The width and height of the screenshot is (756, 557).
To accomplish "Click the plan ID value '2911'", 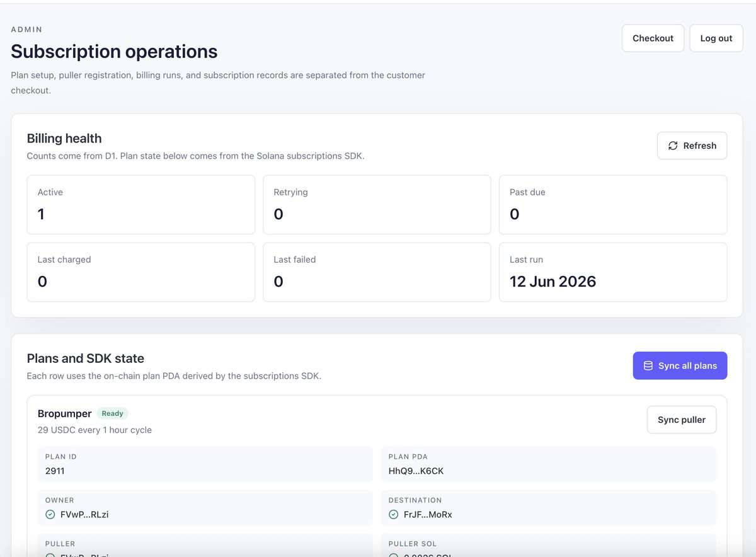I will [55, 471].
